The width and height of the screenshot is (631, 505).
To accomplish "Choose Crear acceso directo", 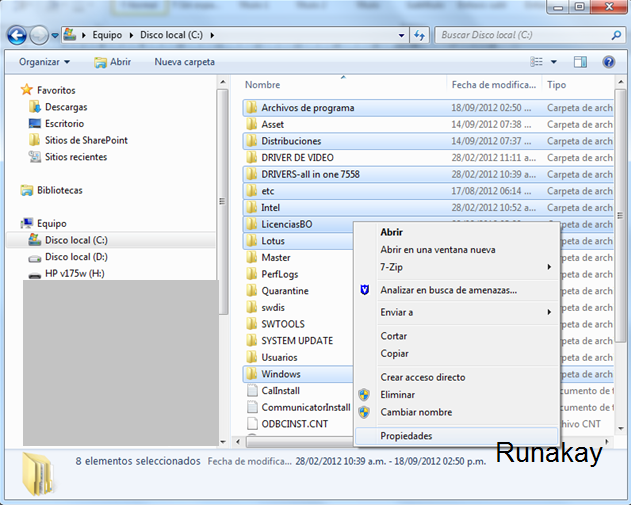I will (x=456, y=377).
